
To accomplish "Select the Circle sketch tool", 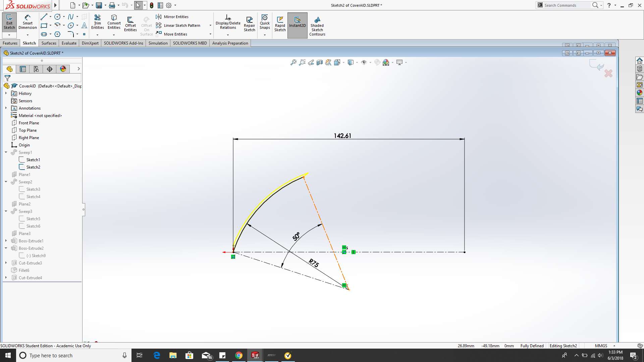I will coord(58,17).
